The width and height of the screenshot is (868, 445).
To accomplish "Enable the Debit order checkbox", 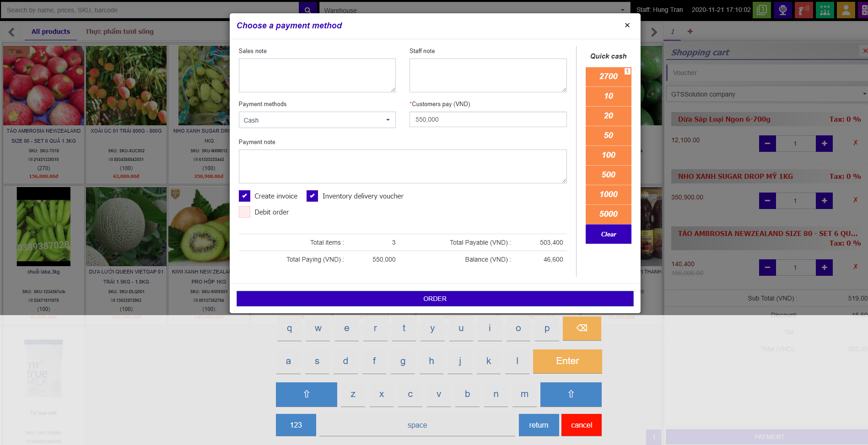I will tap(244, 212).
